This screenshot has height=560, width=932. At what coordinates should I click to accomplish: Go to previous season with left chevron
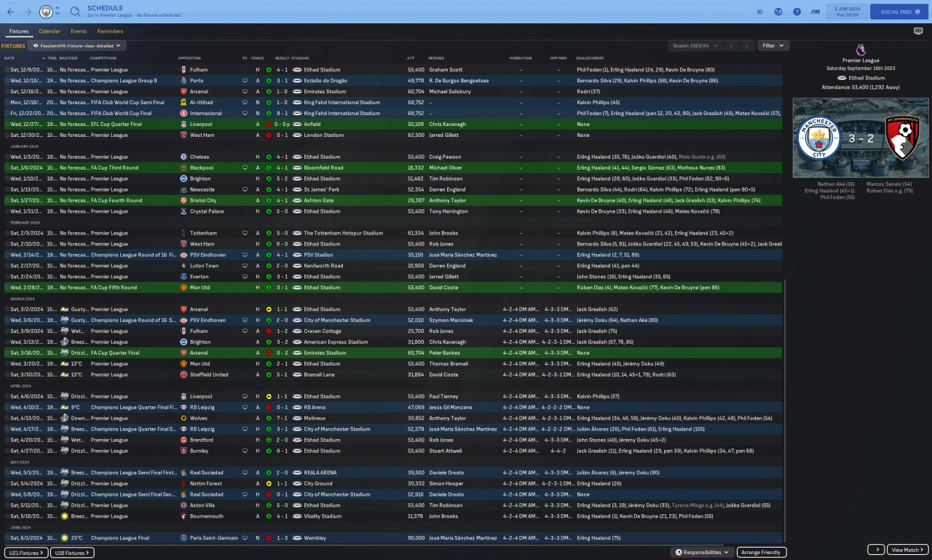(732, 46)
